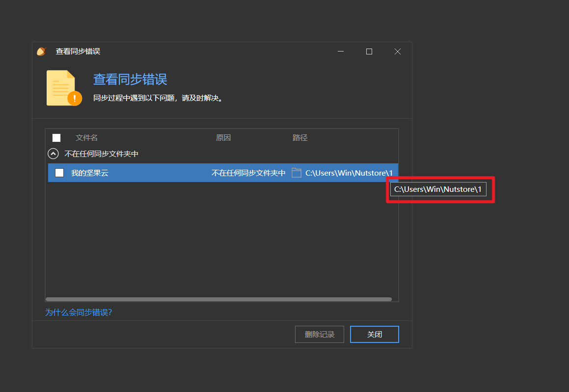Viewport: 569px width, 392px height.
Task: Select the 我的坚果云 file name
Action: (90, 173)
